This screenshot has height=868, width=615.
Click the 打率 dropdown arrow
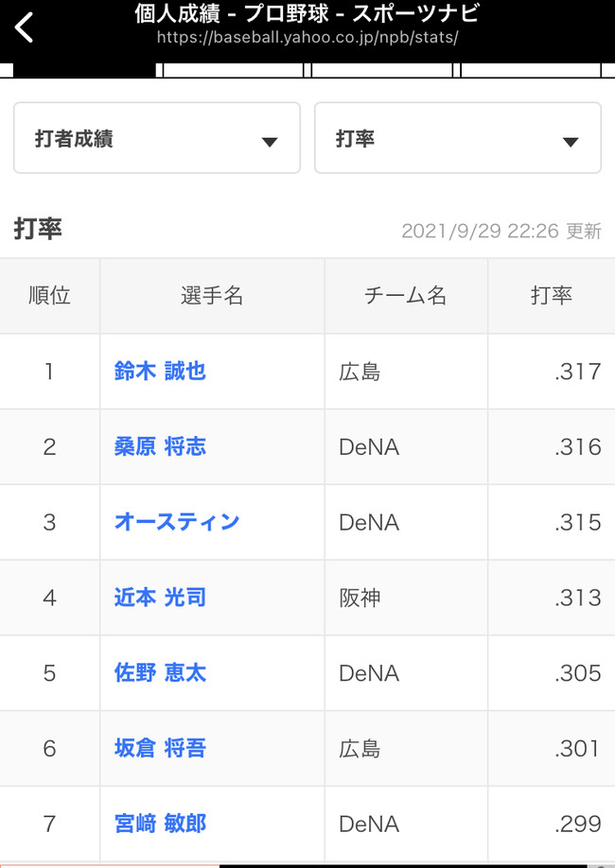[571, 142]
